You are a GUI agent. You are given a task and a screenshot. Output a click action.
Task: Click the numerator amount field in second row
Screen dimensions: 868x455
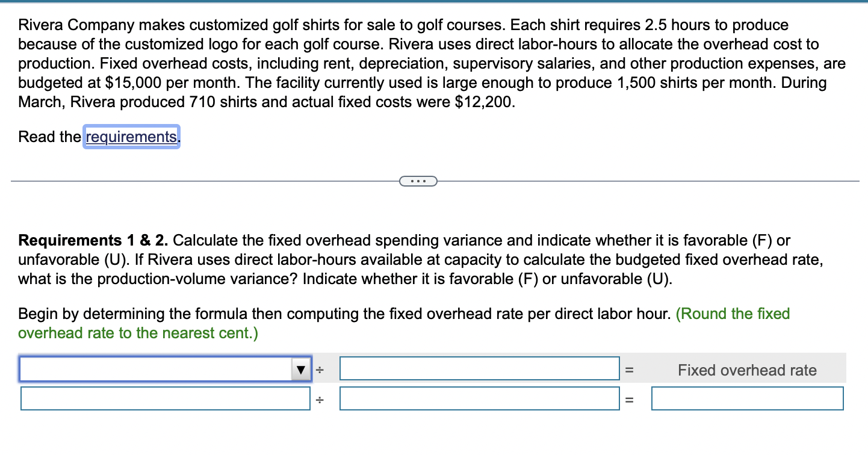(x=166, y=398)
